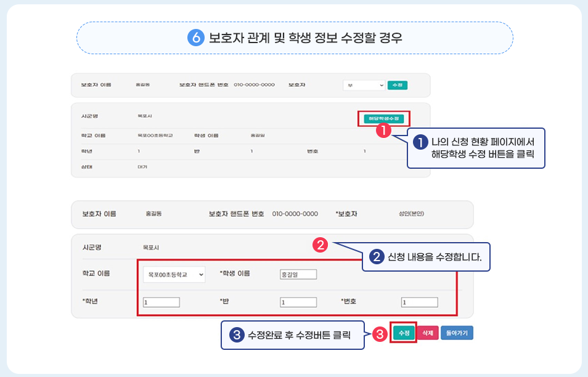This screenshot has width=588, height=377.
Task: Click the red step badge 3 beside 수정 button
Action: click(379, 333)
